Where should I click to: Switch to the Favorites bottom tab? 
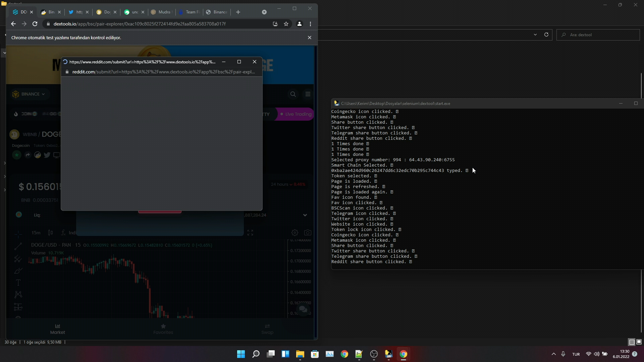tap(163, 329)
